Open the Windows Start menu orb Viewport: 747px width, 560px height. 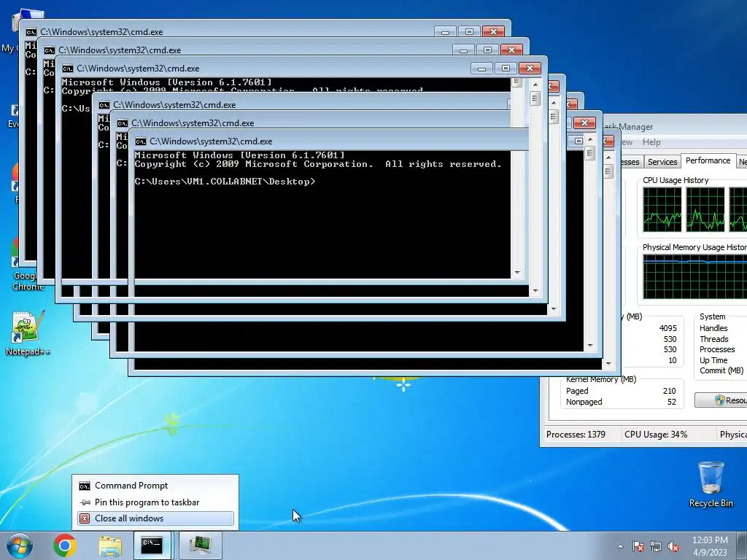(20, 545)
